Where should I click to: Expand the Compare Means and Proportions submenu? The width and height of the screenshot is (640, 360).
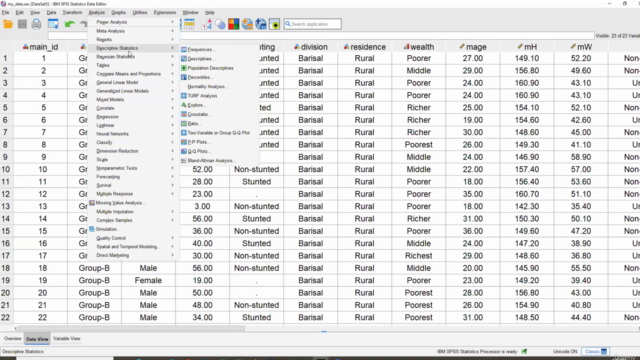133,74
